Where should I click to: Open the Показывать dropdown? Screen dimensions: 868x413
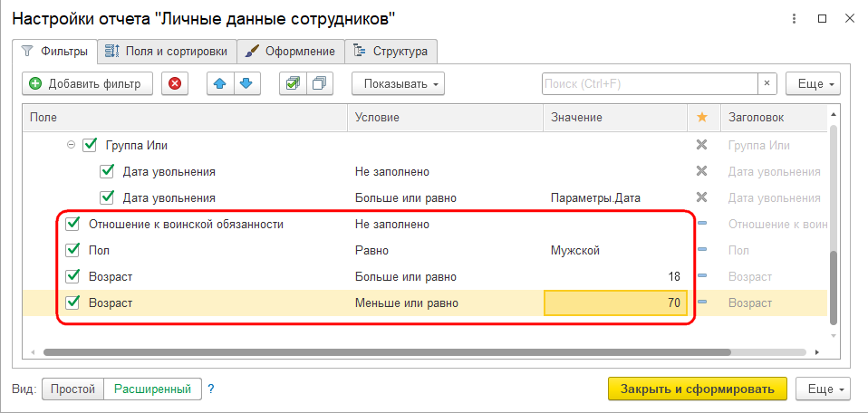398,84
